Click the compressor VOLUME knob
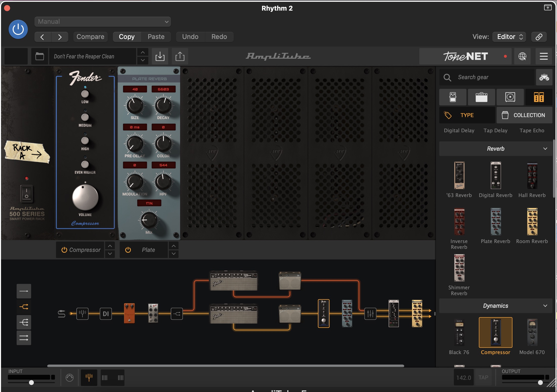 (85, 197)
